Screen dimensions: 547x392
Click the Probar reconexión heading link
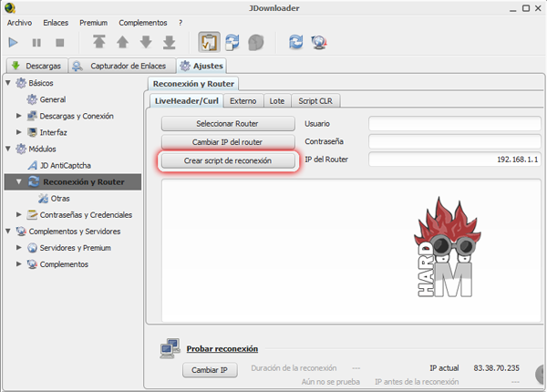point(222,349)
